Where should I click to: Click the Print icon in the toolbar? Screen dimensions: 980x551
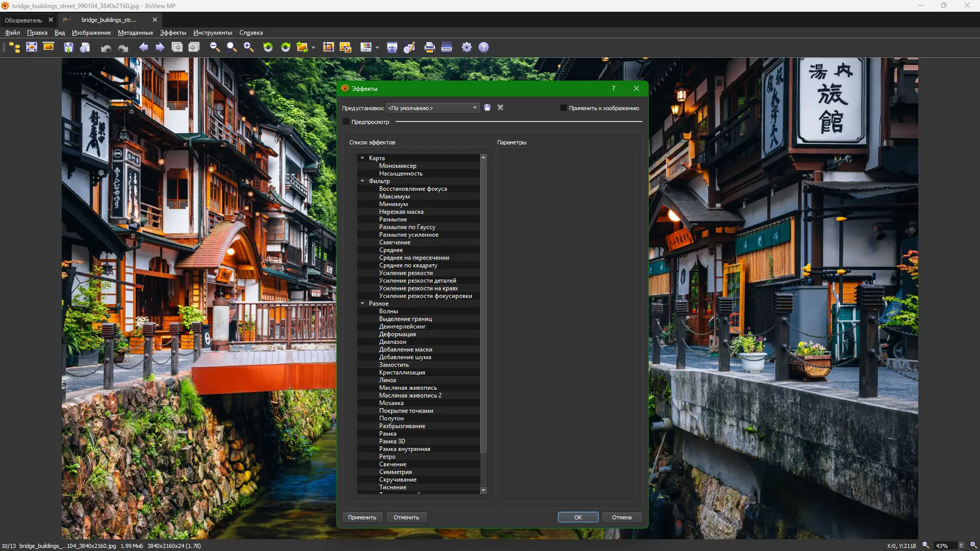click(429, 47)
